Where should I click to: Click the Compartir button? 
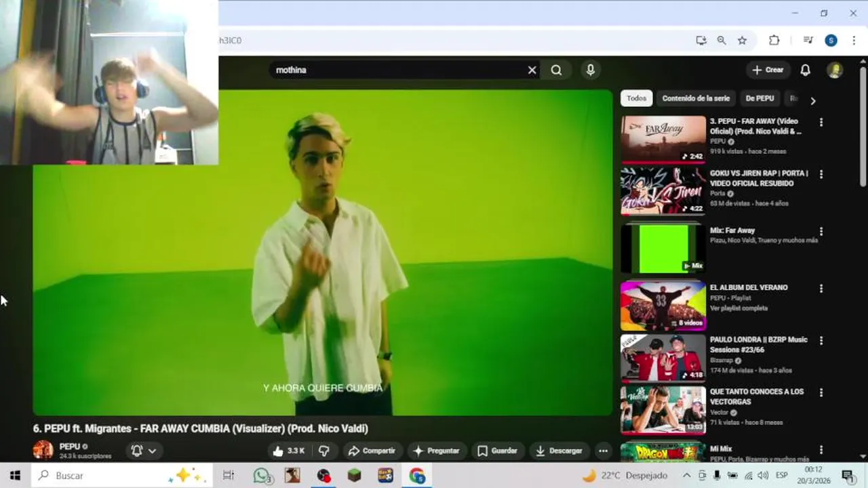click(371, 451)
